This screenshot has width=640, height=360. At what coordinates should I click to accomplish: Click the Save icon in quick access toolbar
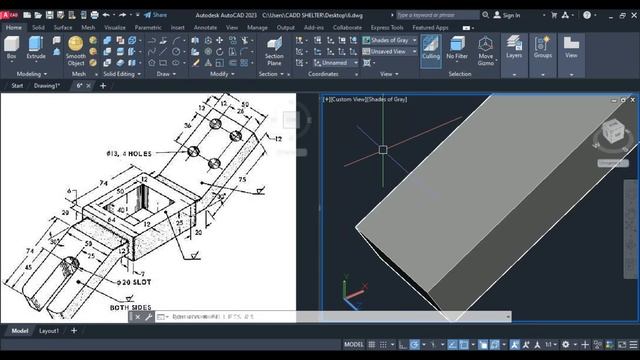(x=49, y=15)
